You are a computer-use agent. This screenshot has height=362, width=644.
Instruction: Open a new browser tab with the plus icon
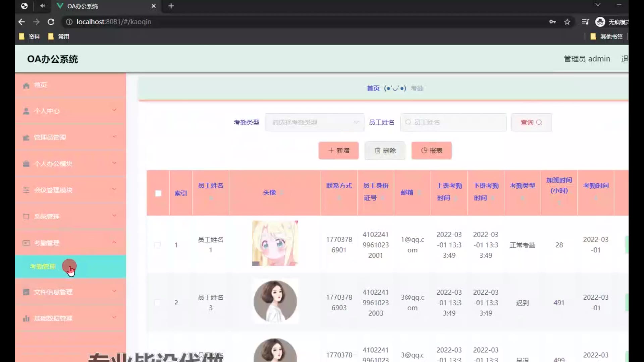point(171,6)
